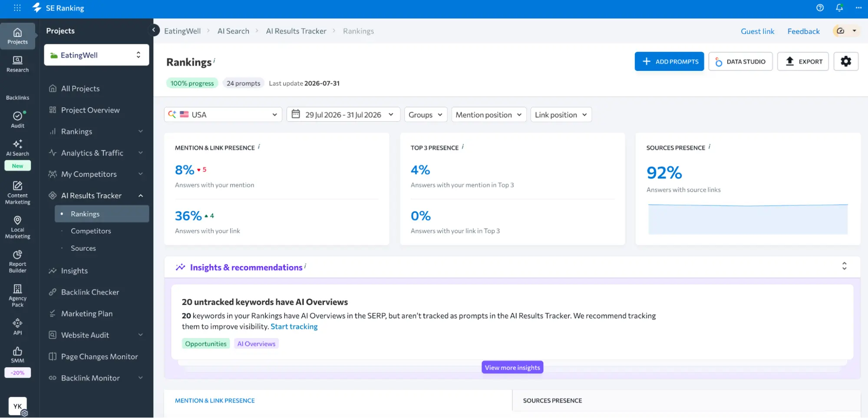This screenshot has width=868, height=418.
Task: Select Sources under AI Results Tracker
Action: (x=83, y=248)
